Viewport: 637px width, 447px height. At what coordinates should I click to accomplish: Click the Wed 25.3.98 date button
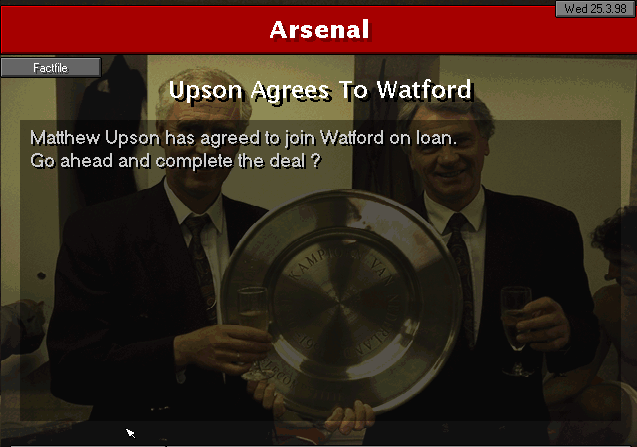pos(595,9)
